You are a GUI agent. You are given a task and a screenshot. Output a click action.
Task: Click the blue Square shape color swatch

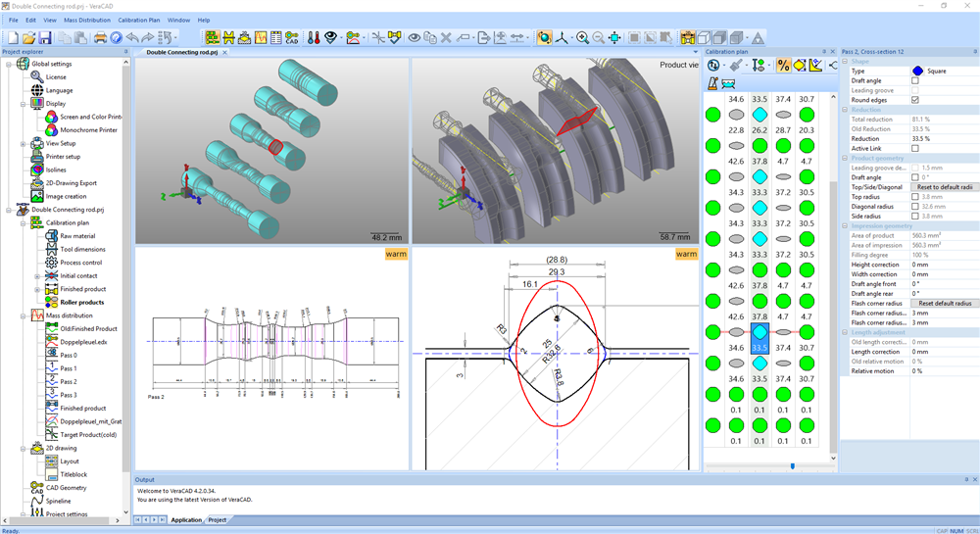[x=917, y=72]
